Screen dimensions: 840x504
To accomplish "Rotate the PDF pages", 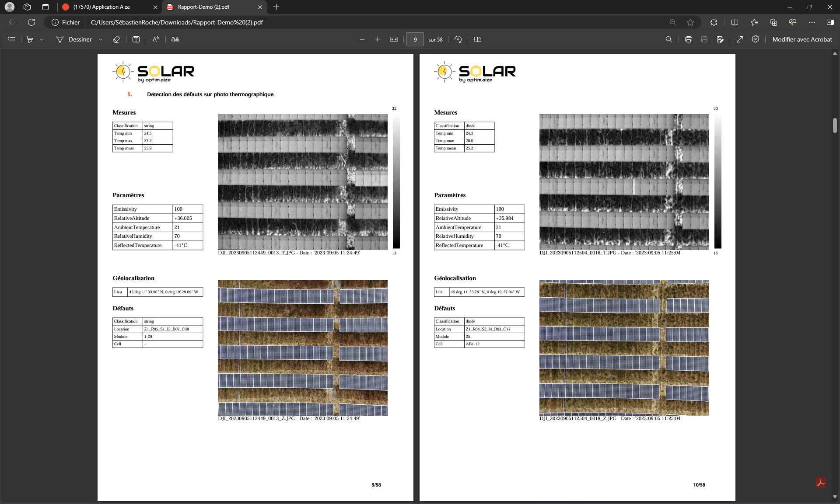I will [x=458, y=39].
